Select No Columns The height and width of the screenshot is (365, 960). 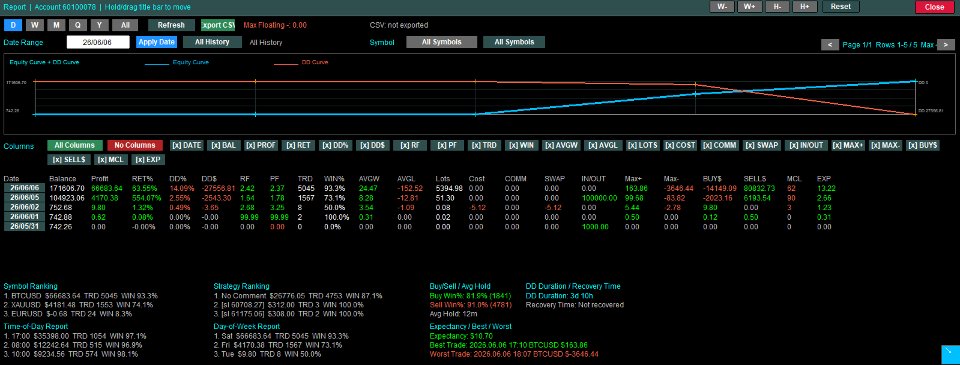click(135, 146)
